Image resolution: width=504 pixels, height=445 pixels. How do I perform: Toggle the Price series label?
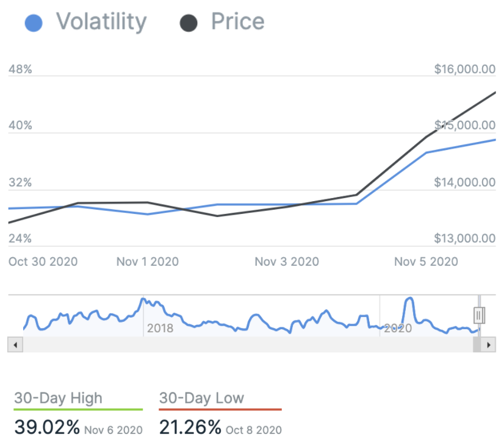tap(237, 22)
